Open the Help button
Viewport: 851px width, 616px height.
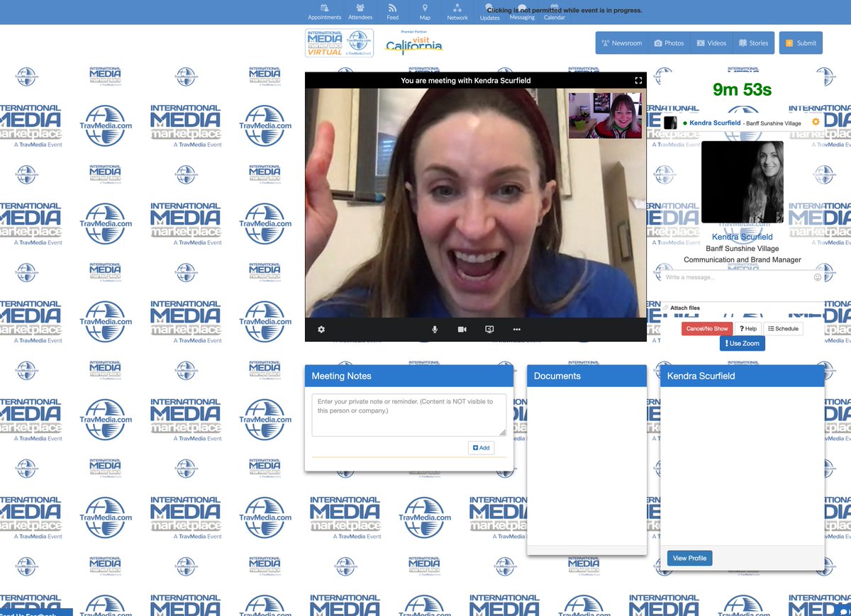[748, 329]
